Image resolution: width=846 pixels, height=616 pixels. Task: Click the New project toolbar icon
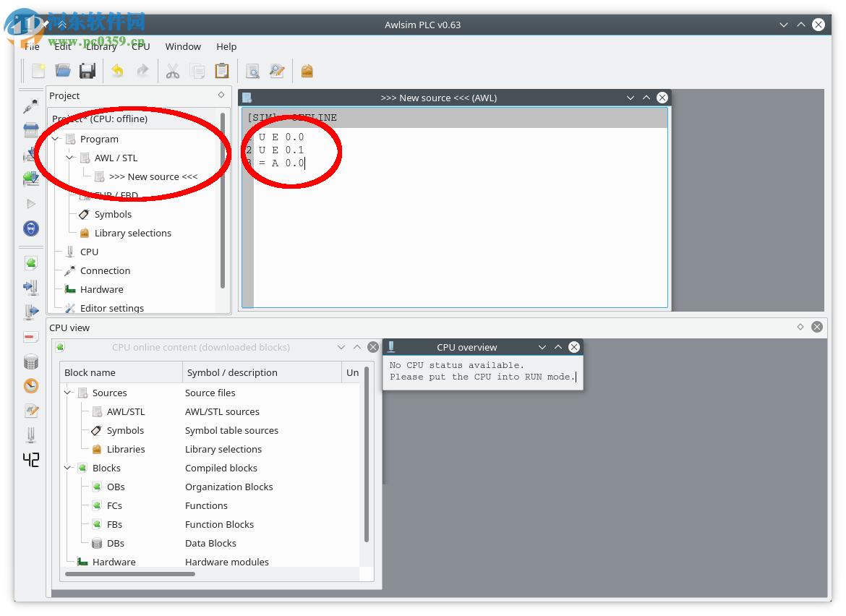pos(38,71)
